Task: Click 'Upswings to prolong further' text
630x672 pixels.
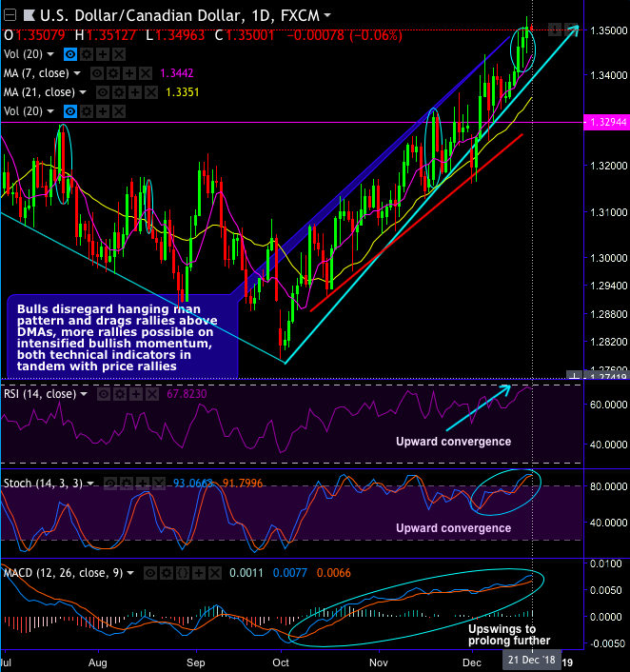Action: (x=509, y=635)
